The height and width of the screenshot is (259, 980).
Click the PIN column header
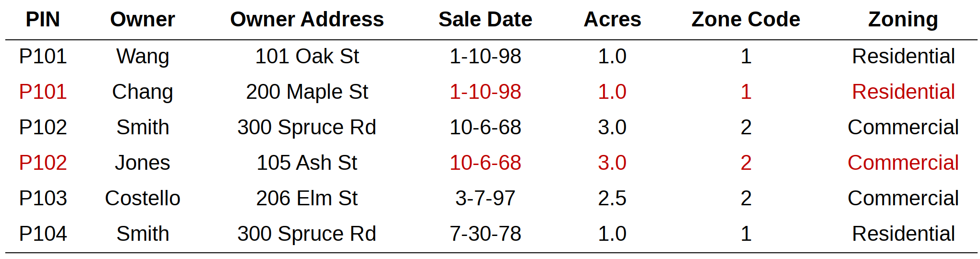point(43,20)
